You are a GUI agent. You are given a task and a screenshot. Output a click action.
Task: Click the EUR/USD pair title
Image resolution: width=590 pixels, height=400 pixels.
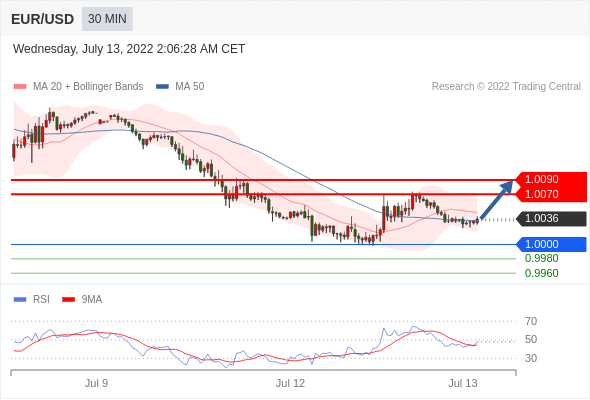[43, 19]
